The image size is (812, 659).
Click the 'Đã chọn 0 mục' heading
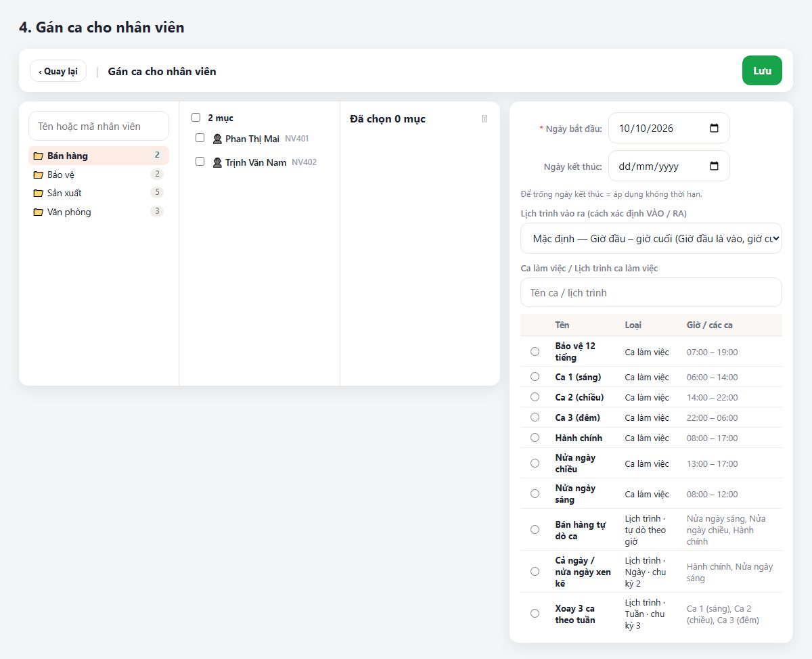[x=388, y=119]
